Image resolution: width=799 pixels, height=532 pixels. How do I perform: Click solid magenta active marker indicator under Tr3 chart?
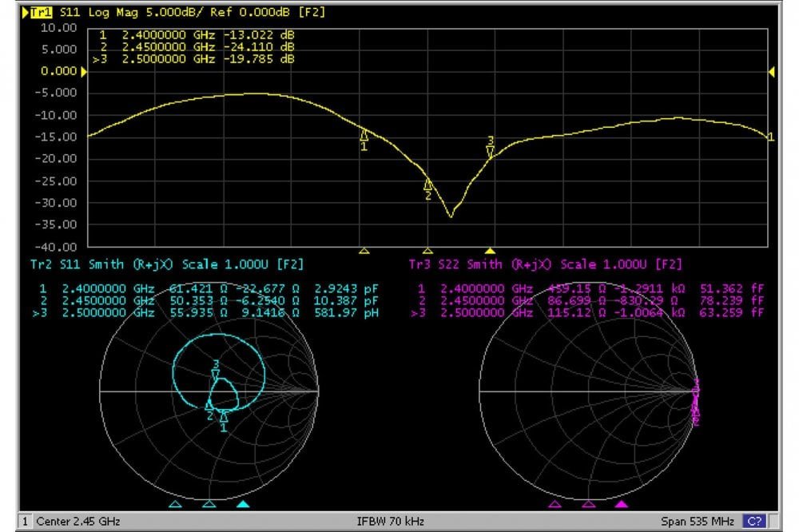click(621, 504)
